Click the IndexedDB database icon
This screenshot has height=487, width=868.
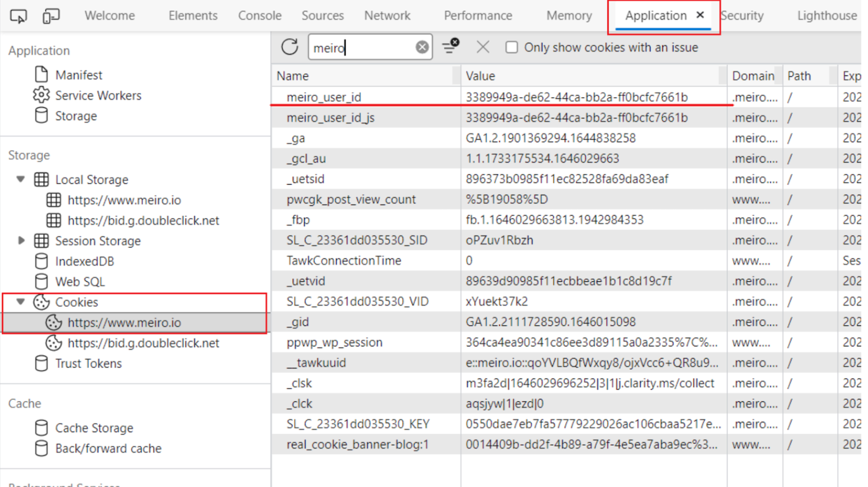tap(41, 261)
